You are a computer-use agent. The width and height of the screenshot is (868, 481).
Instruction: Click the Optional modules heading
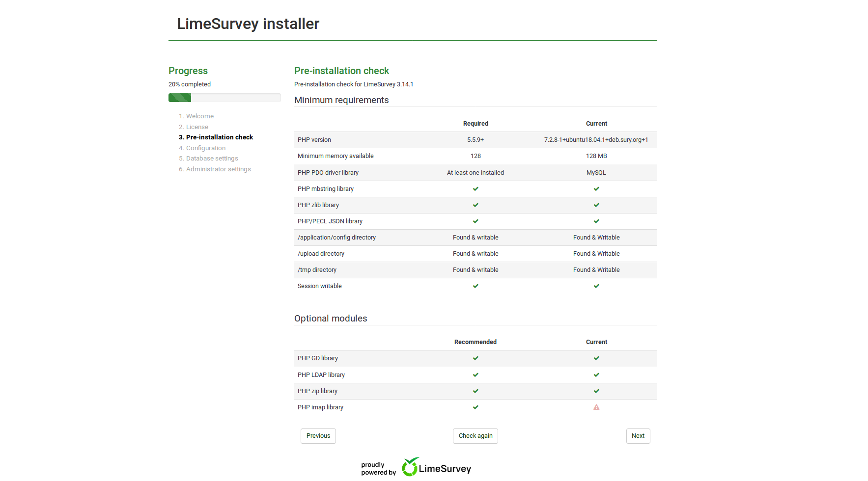[331, 319]
